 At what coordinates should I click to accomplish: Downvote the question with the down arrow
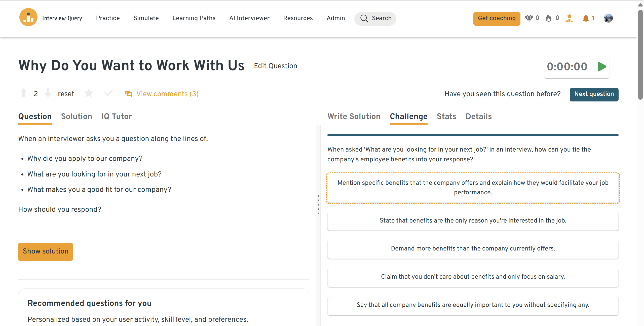click(x=48, y=93)
